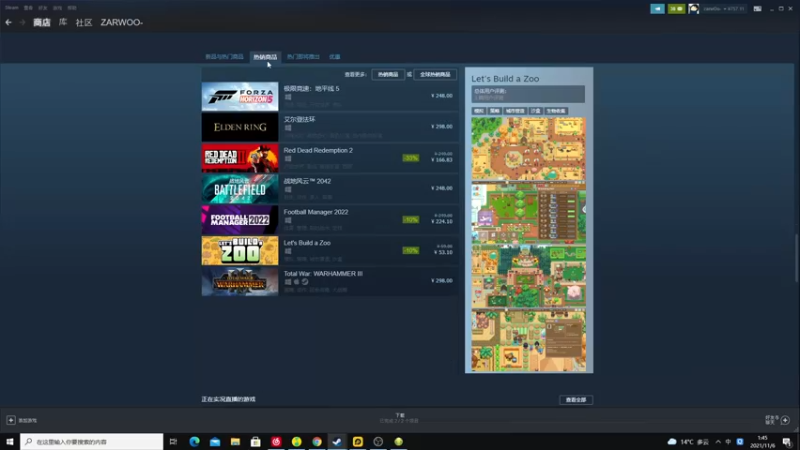
Task: Click the first tag in the zoo preview
Action: [479, 111]
